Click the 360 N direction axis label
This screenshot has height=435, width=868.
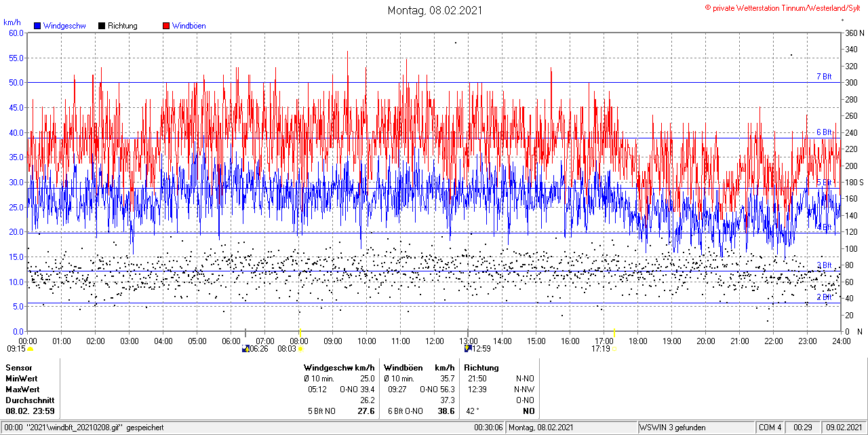coord(854,33)
